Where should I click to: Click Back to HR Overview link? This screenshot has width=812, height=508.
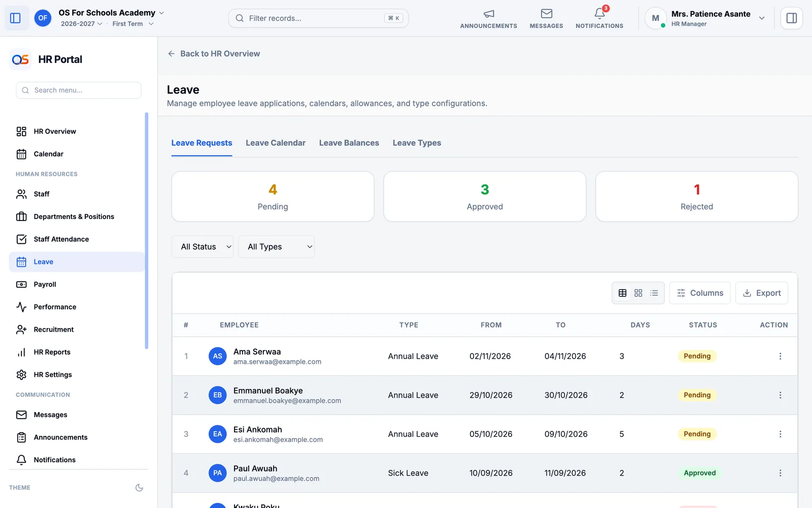tap(214, 54)
